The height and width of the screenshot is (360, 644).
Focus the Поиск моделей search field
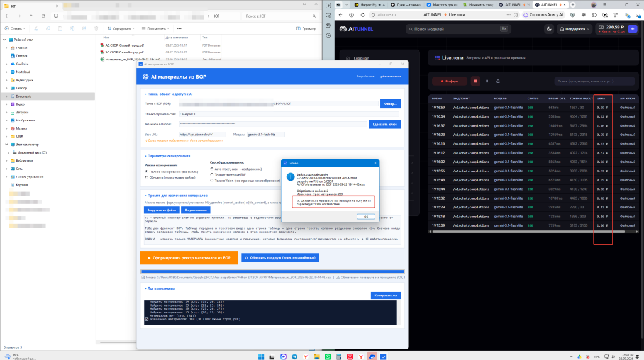(458, 29)
